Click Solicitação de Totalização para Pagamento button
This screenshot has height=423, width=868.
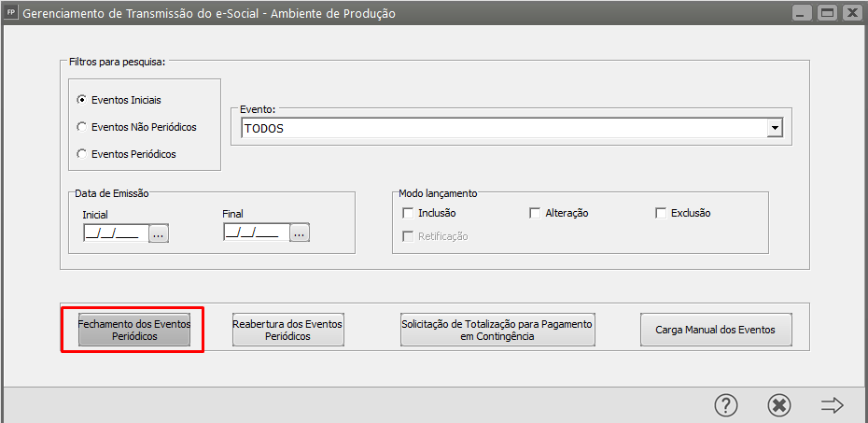(x=497, y=330)
